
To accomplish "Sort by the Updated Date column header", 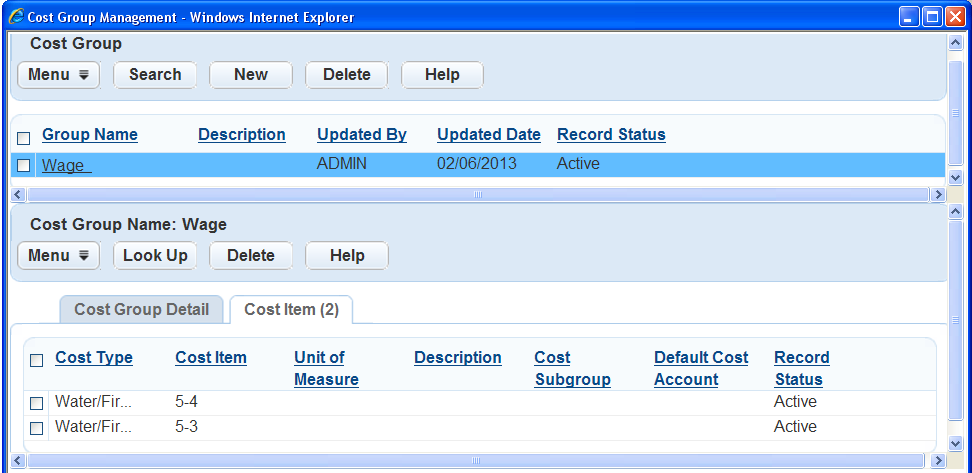I will point(488,135).
